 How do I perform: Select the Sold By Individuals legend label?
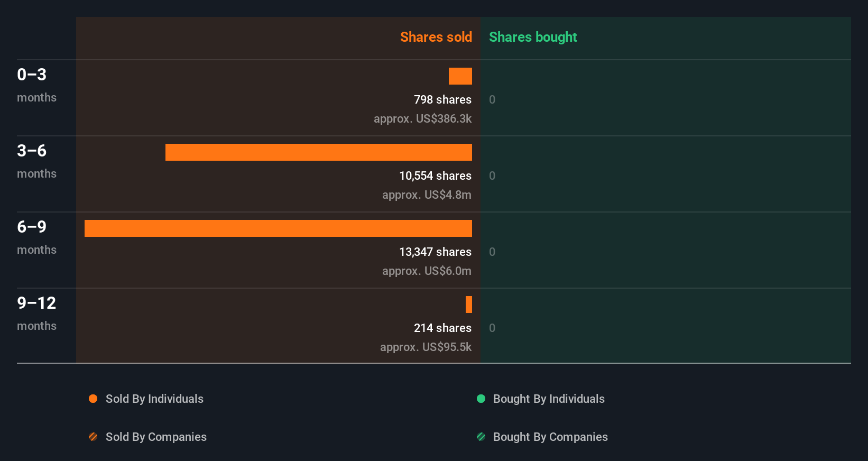point(154,399)
